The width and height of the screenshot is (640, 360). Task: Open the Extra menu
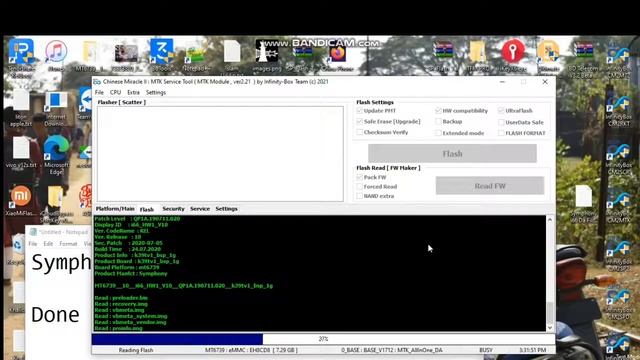tap(133, 93)
